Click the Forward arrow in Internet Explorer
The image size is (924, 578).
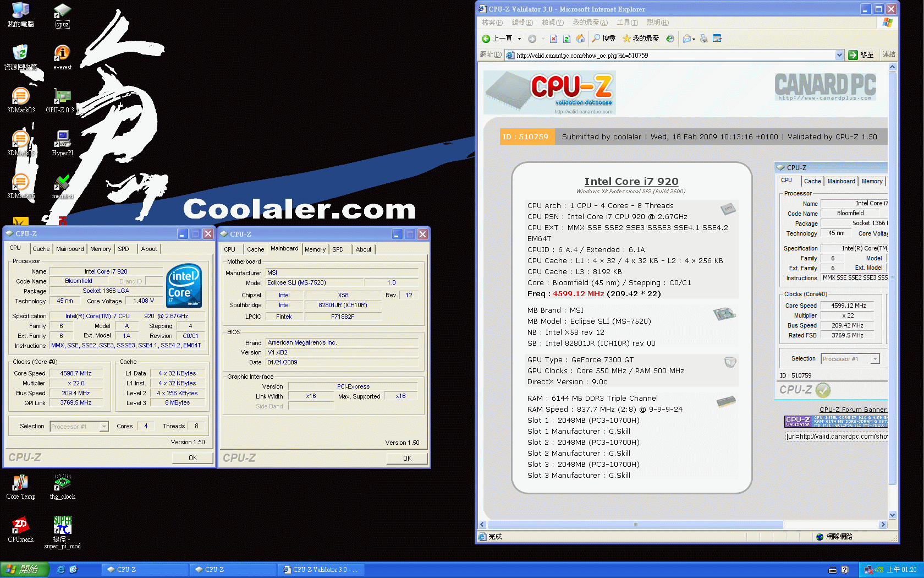[532, 39]
